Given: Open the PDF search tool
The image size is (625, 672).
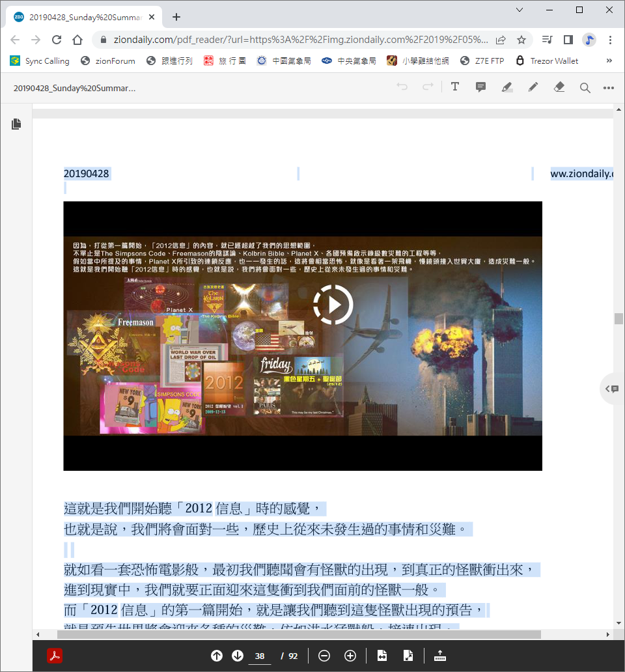Looking at the screenshot, I should pos(585,88).
